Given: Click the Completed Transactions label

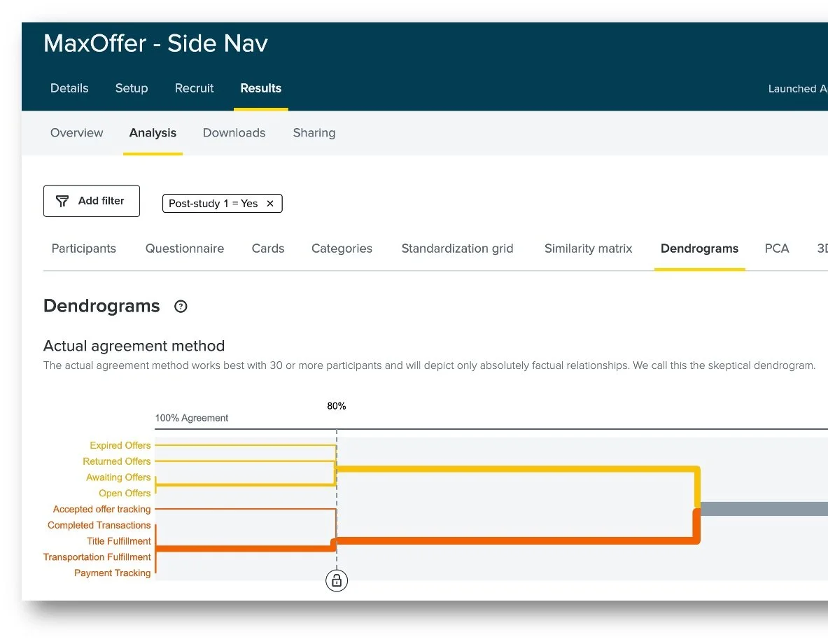Looking at the screenshot, I should click(x=99, y=525).
